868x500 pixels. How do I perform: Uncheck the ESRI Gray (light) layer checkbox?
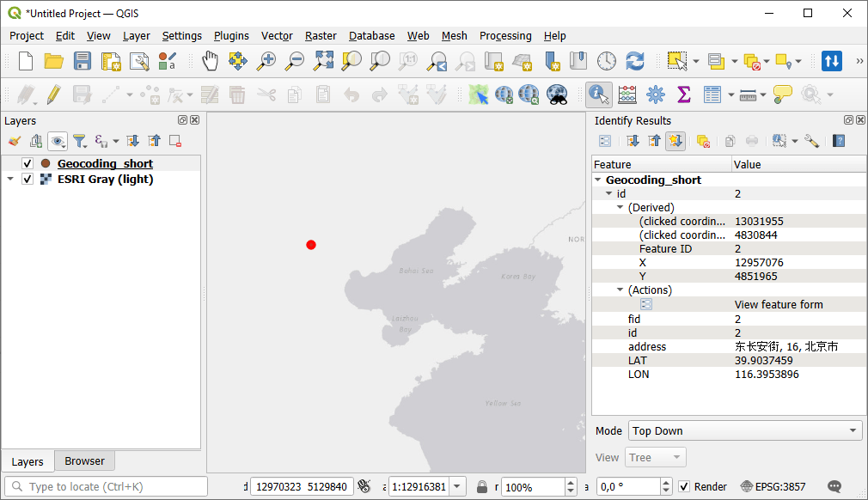click(x=28, y=179)
